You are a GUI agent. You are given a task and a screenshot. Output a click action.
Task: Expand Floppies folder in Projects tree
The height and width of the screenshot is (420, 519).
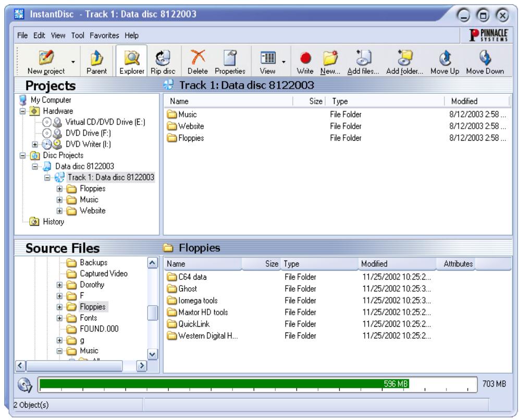coord(59,189)
